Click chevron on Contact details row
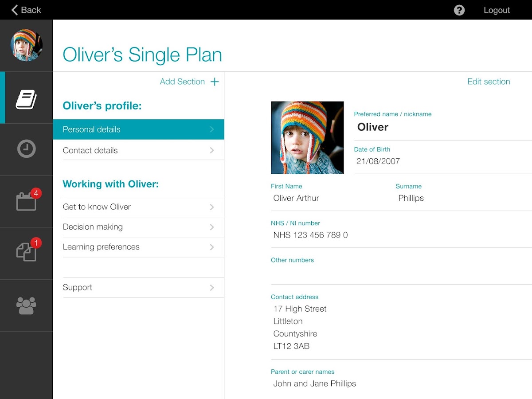The width and height of the screenshot is (532, 399). [x=212, y=150]
